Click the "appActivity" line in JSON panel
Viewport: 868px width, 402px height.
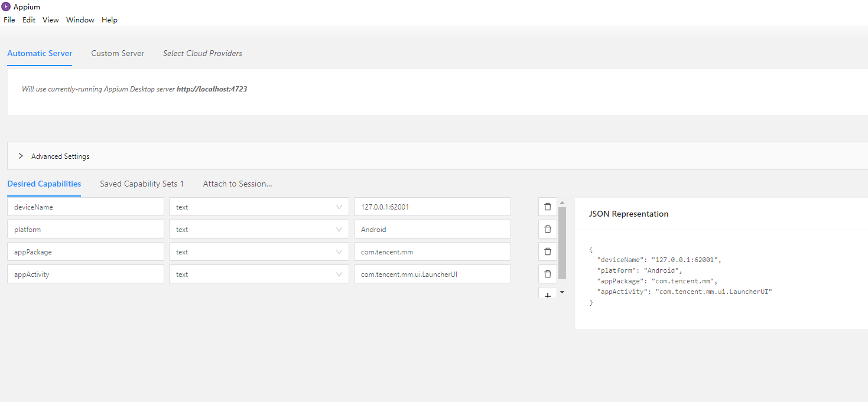685,292
